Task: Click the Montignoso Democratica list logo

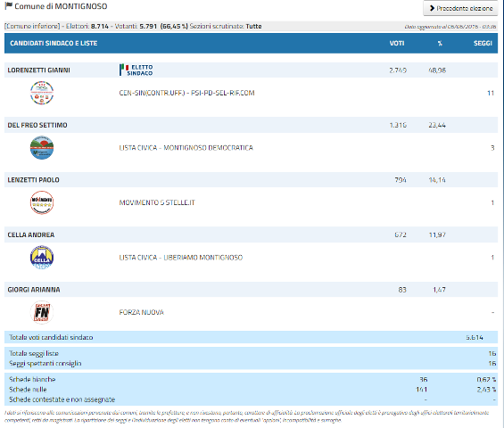Action: (x=42, y=148)
